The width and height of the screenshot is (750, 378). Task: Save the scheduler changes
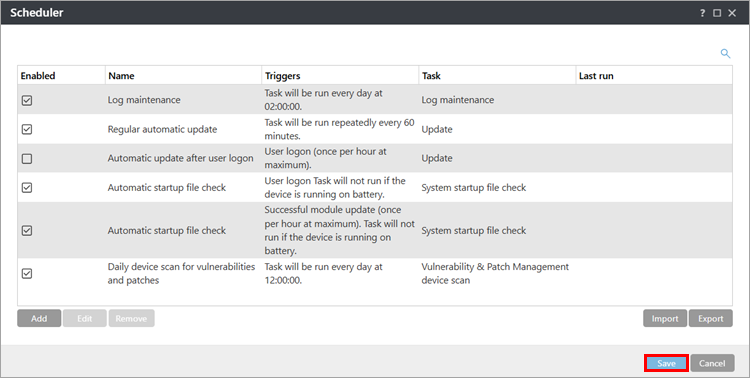click(666, 363)
